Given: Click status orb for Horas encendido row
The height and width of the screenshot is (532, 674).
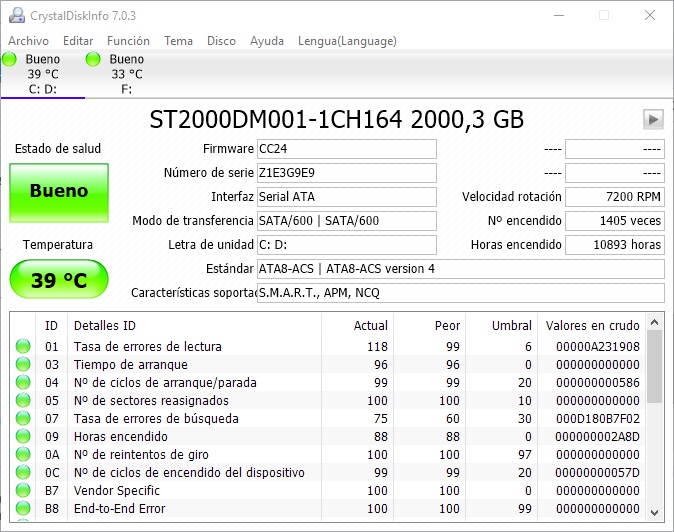Looking at the screenshot, I should 23,437.
